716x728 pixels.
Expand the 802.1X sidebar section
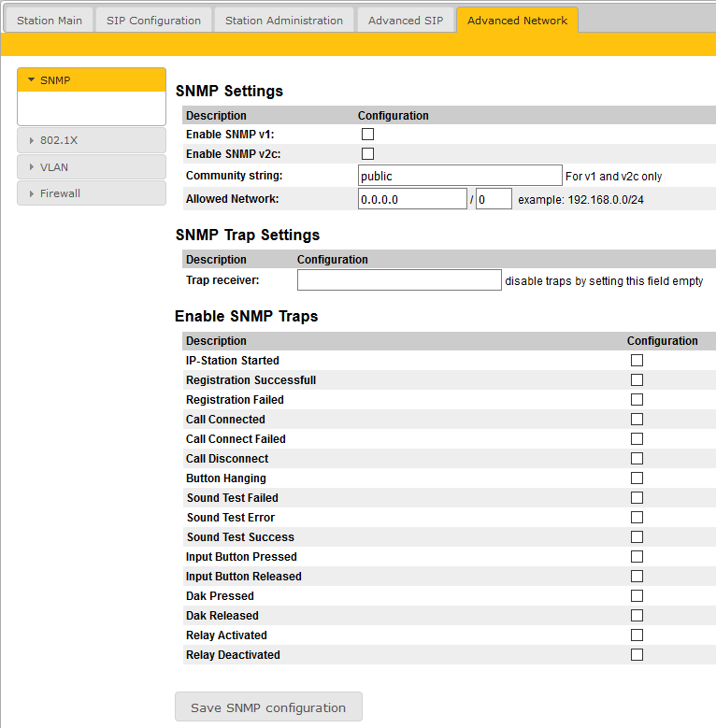click(91, 140)
